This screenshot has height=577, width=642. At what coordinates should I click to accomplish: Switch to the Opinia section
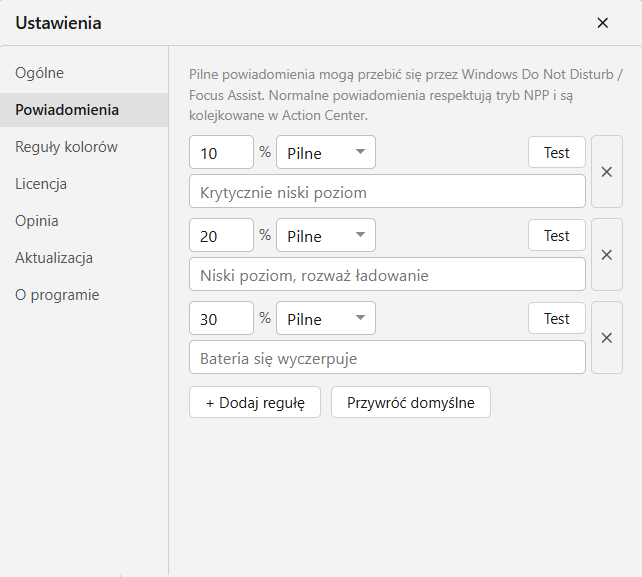(84, 221)
